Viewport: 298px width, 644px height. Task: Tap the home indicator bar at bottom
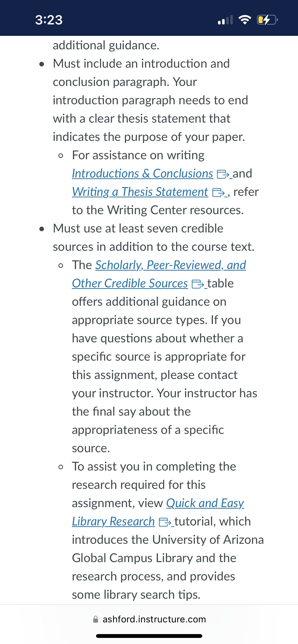(x=149, y=636)
